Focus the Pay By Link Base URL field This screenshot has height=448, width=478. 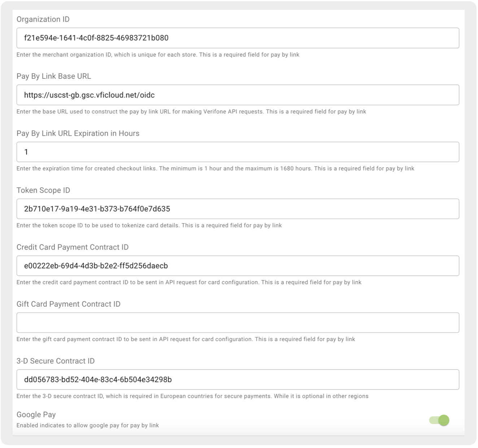pos(238,95)
